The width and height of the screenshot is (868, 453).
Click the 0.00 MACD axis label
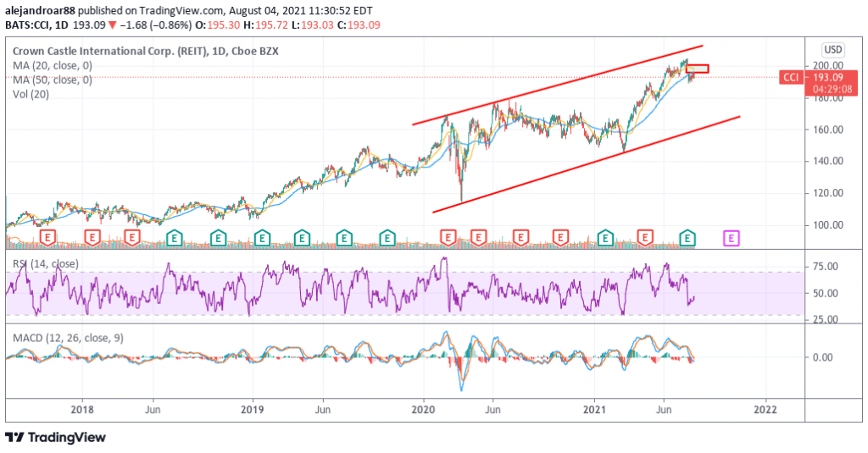click(x=822, y=357)
